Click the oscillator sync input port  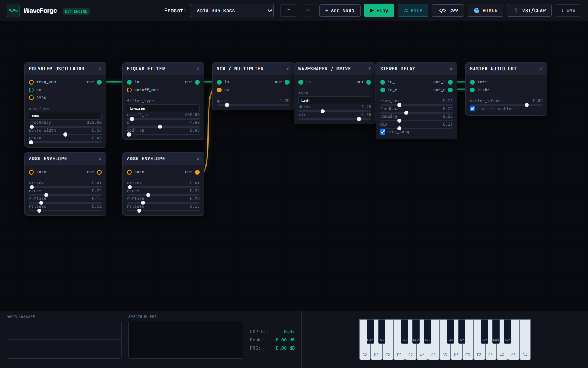[x=31, y=98]
